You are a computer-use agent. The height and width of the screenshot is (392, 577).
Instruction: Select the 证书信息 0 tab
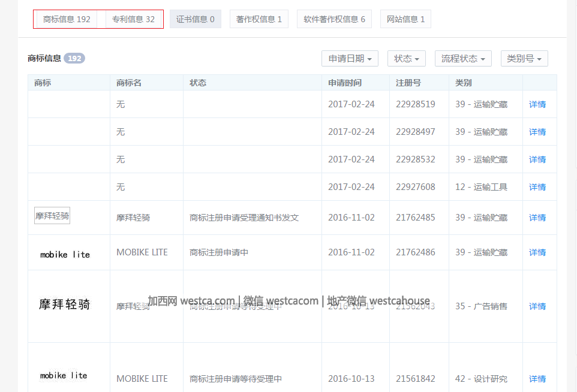click(196, 19)
